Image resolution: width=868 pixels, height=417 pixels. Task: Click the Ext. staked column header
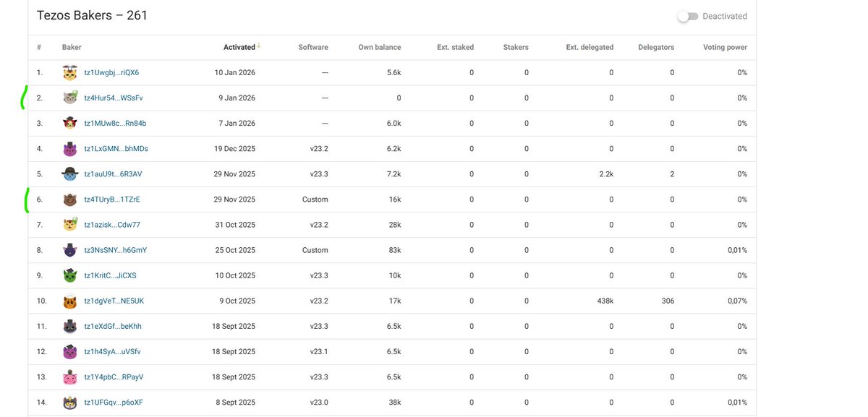pos(456,47)
